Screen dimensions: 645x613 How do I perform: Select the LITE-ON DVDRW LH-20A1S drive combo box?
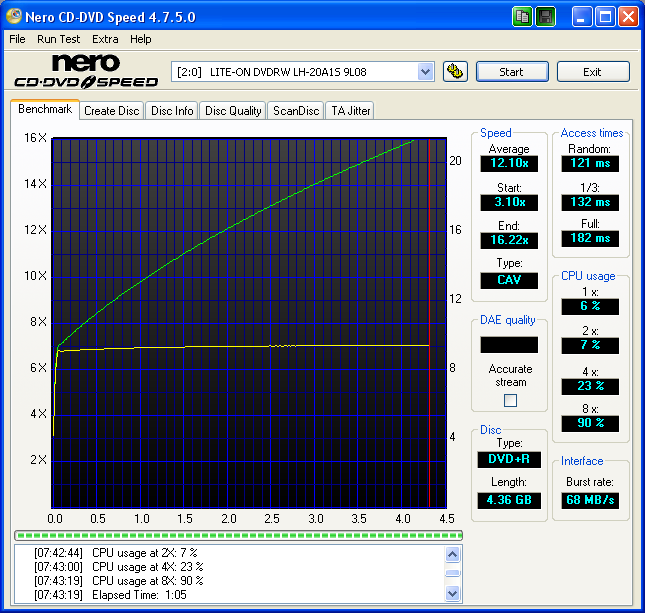coord(303,72)
